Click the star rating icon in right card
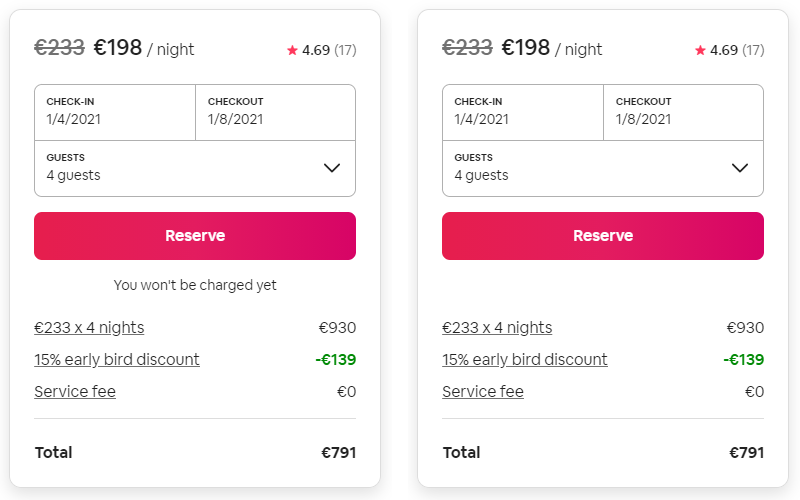The height and width of the screenshot is (500, 800). click(x=700, y=50)
